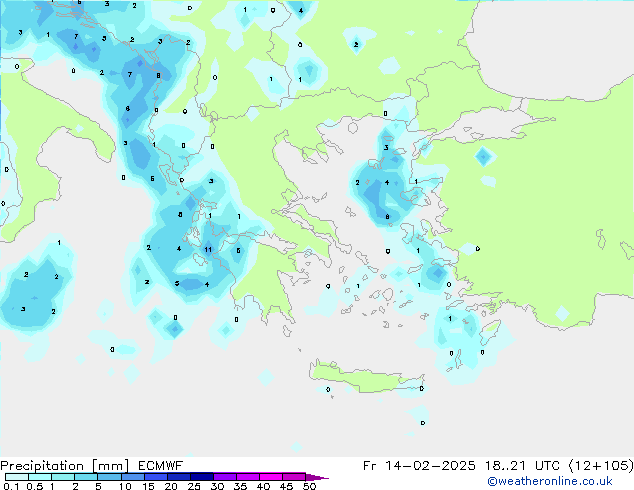This screenshot has width=634, height=490.
Task: Click the '50' legend scale label
Action: point(309,486)
